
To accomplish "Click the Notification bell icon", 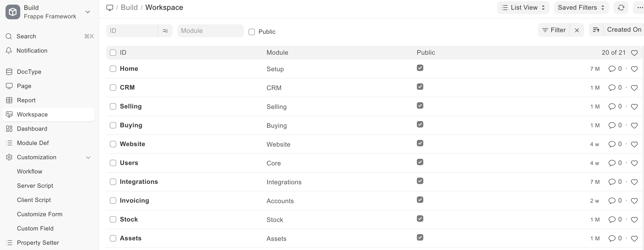I will [x=9, y=51].
